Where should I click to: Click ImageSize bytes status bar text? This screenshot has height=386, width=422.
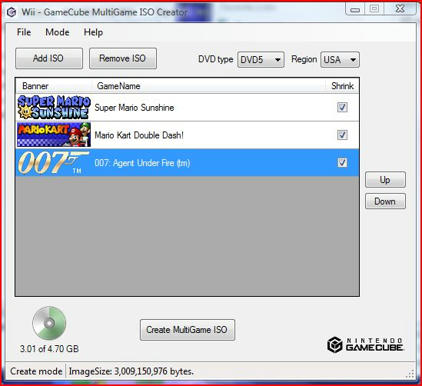131,371
